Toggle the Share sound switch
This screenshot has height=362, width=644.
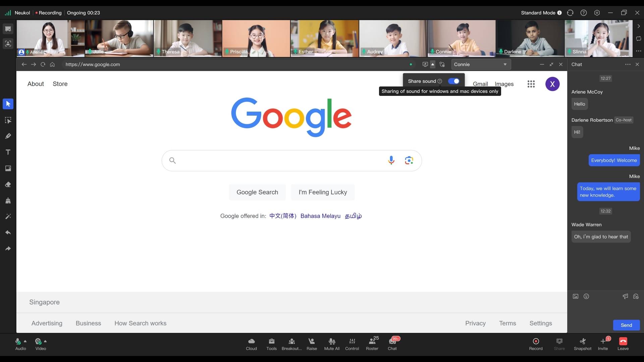pos(453,81)
